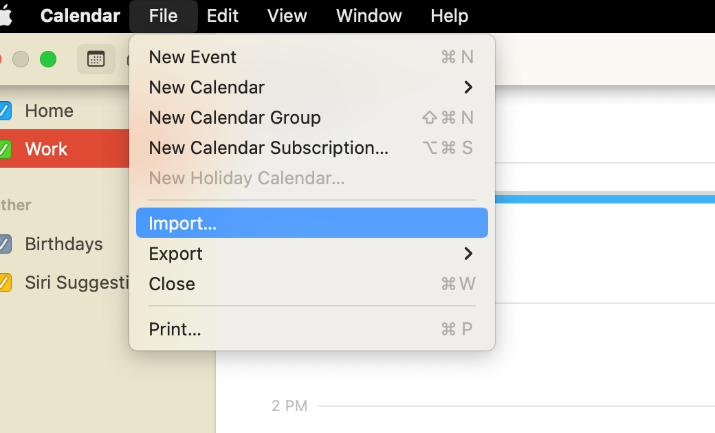Viewport: 715px width, 433px height.
Task: Open the View menu
Action: coord(287,16)
